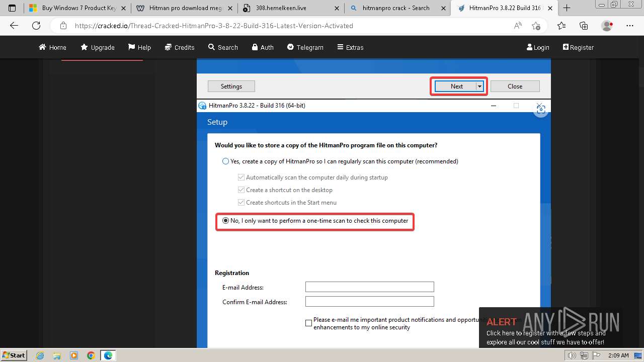Close the 308.hemelkeen.live tab

(x=337, y=8)
